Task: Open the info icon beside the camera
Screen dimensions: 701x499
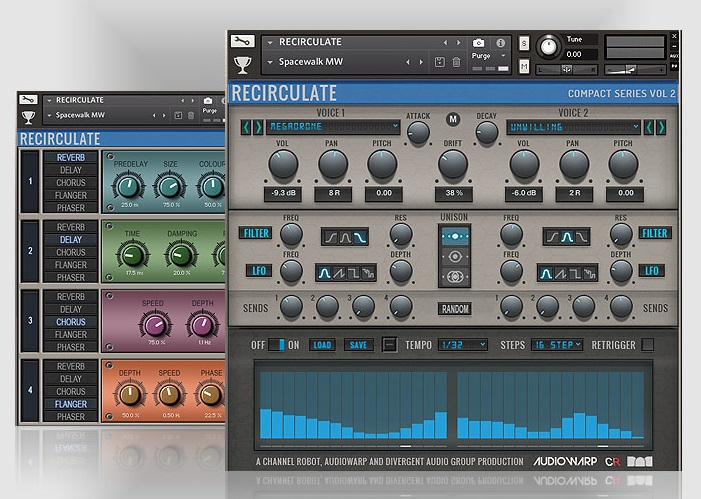Action: 500,43
